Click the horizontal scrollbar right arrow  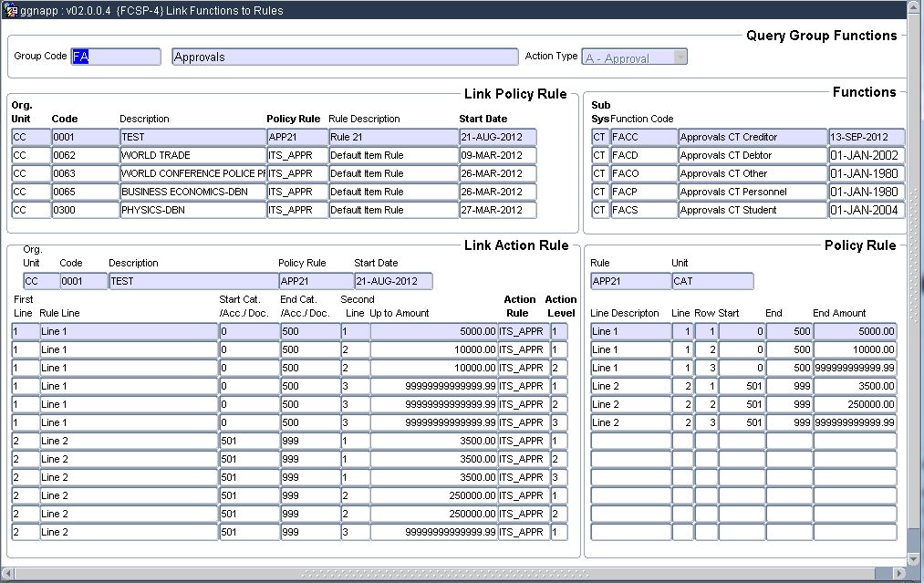901,574
